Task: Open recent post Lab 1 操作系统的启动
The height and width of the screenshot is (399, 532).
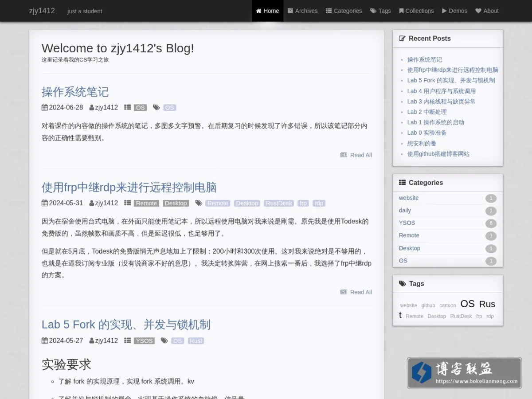Action: tap(436, 122)
